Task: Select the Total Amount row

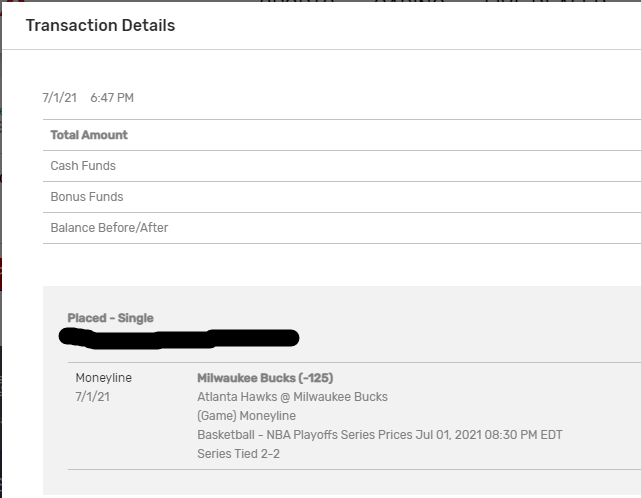Action: coord(89,135)
